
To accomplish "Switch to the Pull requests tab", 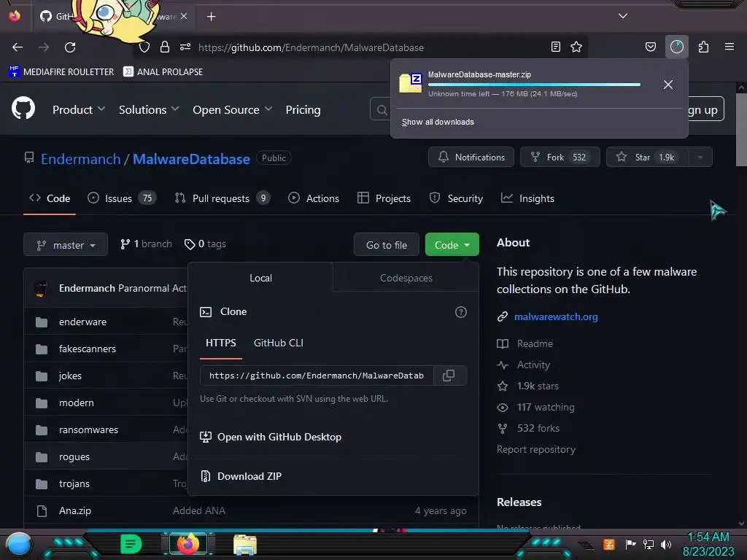I will click(x=222, y=198).
